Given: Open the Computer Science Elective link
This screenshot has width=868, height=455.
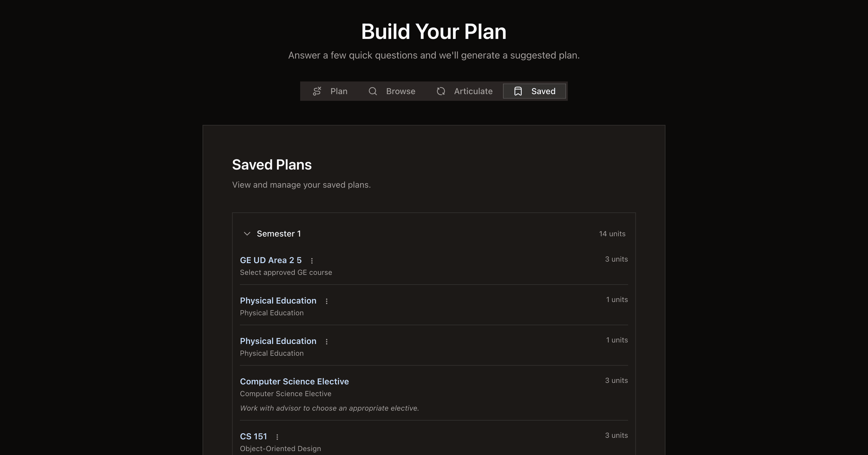Looking at the screenshot, I should tap(294, 381).
